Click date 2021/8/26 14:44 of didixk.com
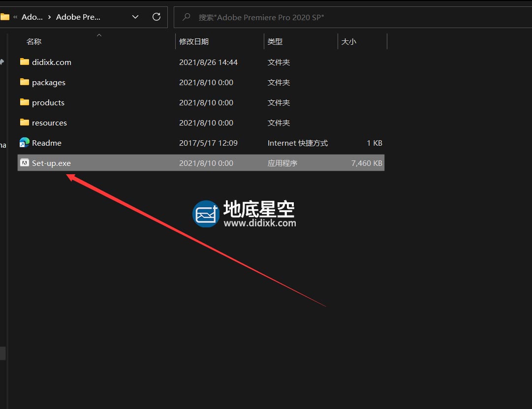This screenshot has width=532, height=409. click(x=208, y=62)
